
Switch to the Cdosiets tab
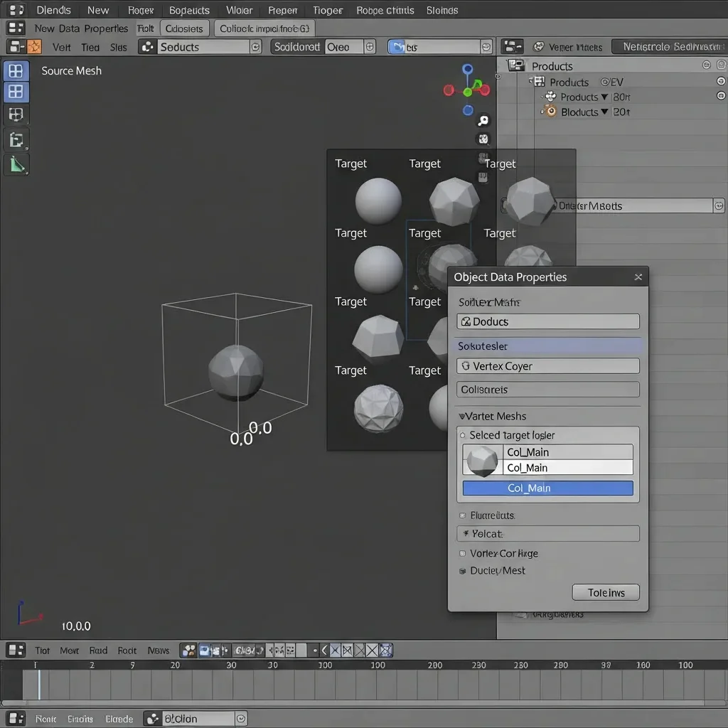pos(184,28)
